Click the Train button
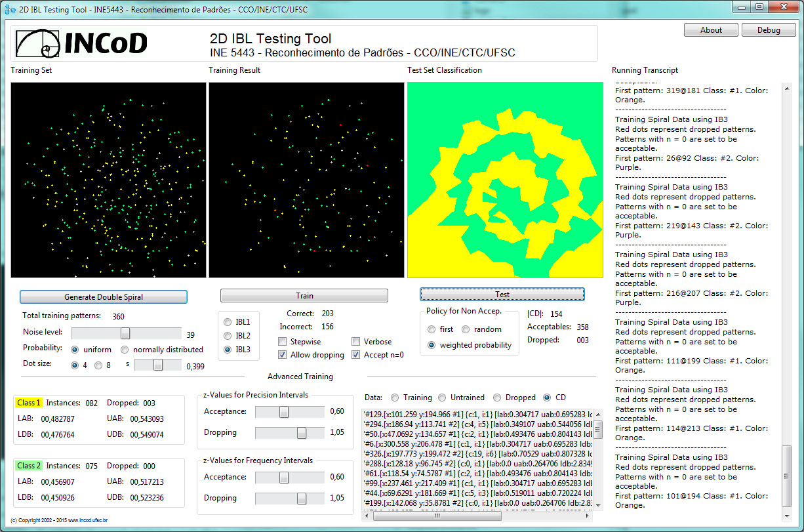Viewport: 804px width, 532px height. pyautogui.click(x=304, y=296)
